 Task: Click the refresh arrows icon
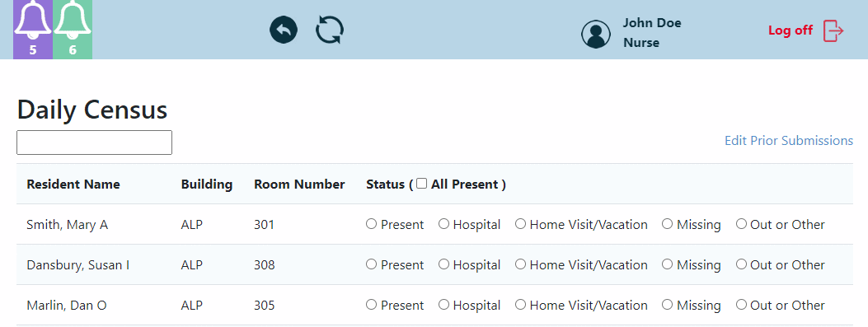330,30
